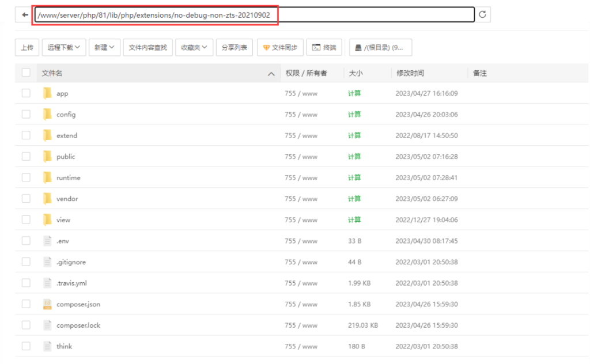The width and height of the screenshot is (590, 364).
Task: Expand the 远程下载 dropdown
Action: (x=63, y=48)
